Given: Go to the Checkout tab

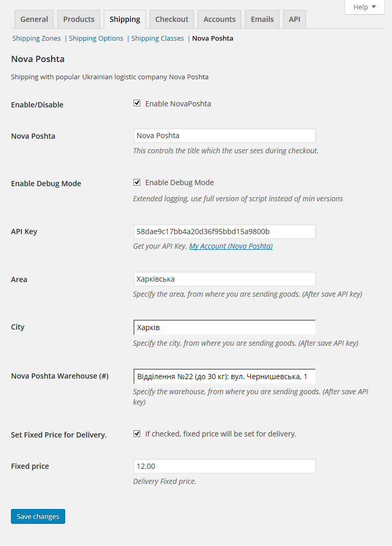Looking at the screenshot, I should pos(171,19).
